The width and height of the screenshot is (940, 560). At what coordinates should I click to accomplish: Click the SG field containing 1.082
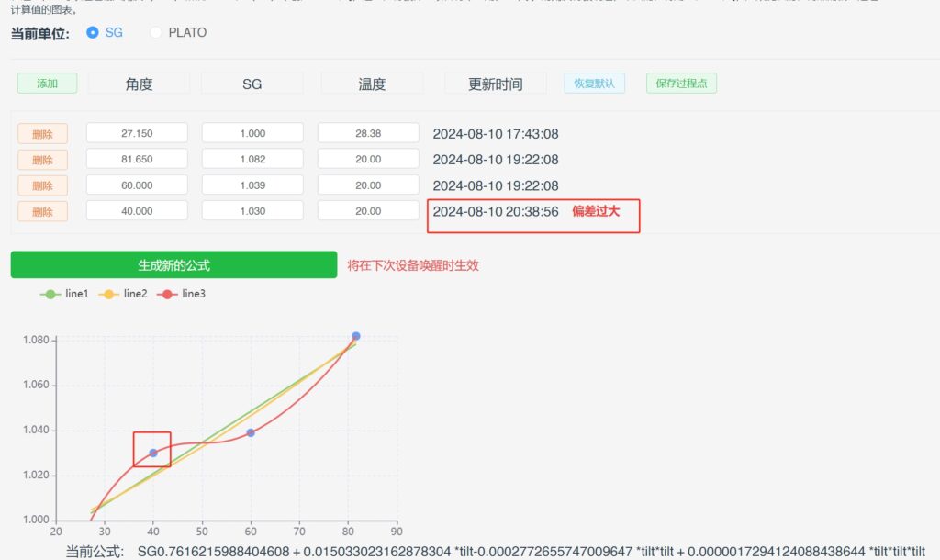click(x=252, y=159)
